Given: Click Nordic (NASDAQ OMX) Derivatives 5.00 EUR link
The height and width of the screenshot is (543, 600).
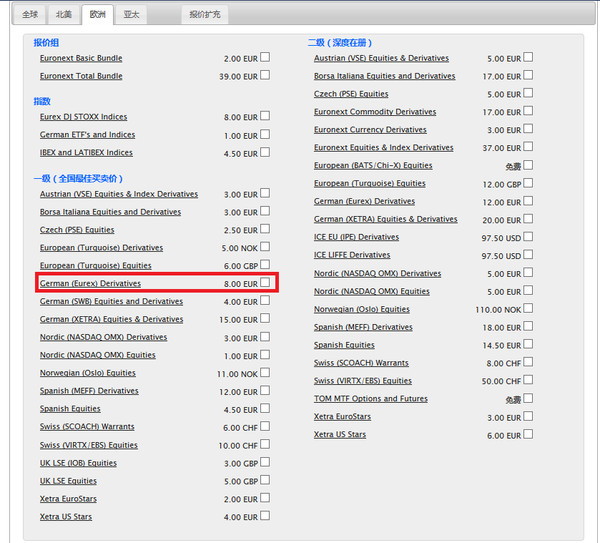Looking at the screenshot, I should (378, 274).
